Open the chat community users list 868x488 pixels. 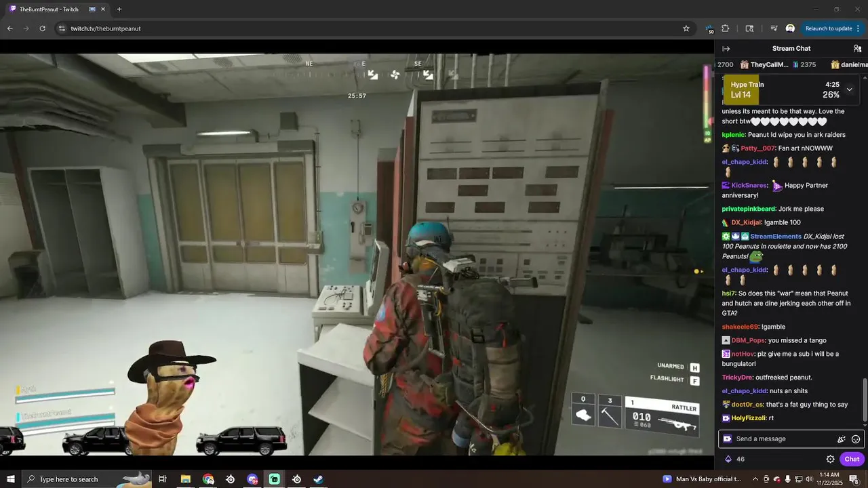tap(857, 49)
